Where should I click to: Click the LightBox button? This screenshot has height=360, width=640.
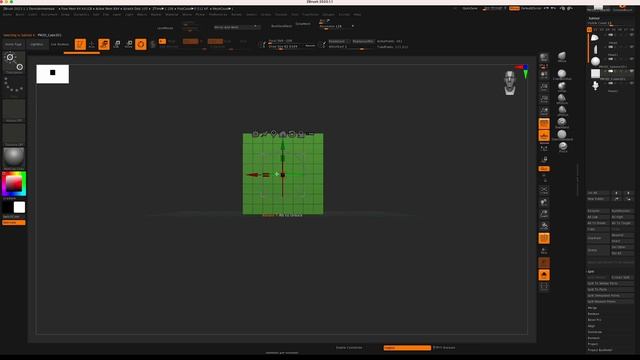[37, 44]
